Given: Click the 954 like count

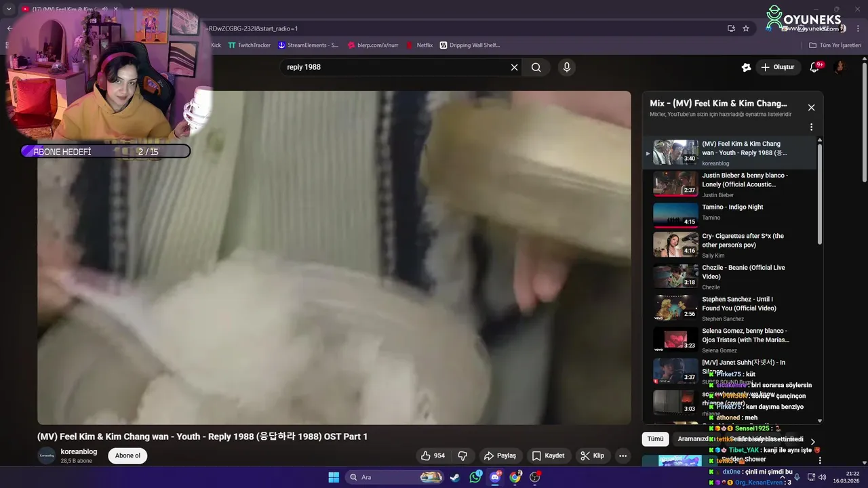Looking at the screenshot, I should 439,455.
